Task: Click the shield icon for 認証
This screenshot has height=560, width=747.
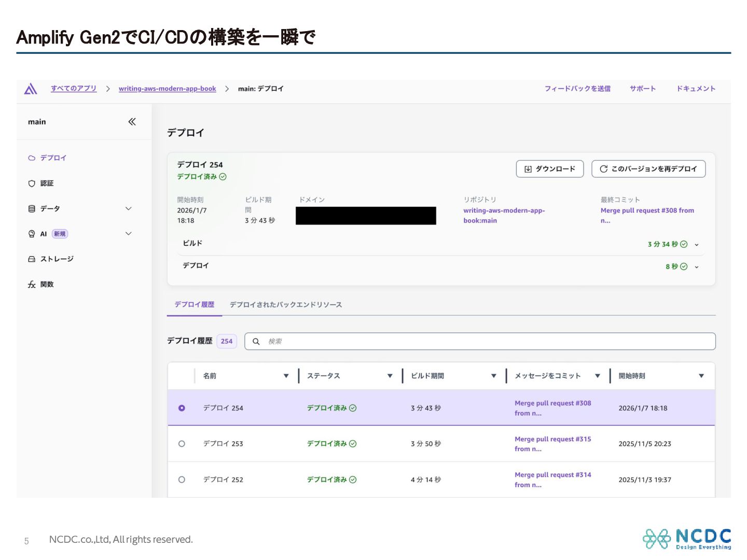Action: click(32, 184)
